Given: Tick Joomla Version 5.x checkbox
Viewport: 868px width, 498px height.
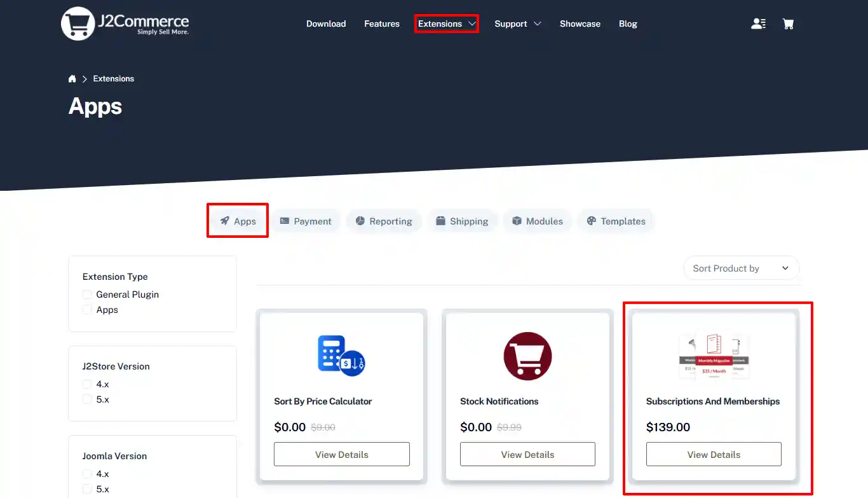Looking at the screenshot, I should coord(87,489).
